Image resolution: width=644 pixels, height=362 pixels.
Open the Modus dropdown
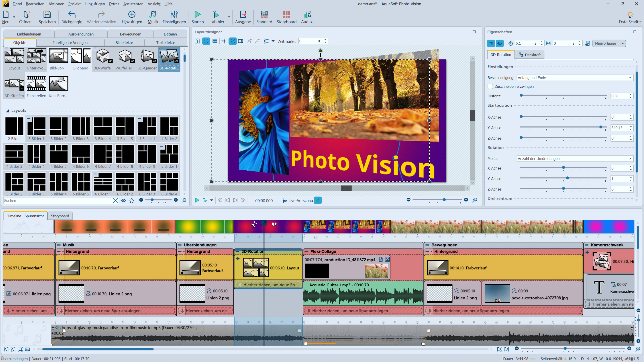point(575,159)
